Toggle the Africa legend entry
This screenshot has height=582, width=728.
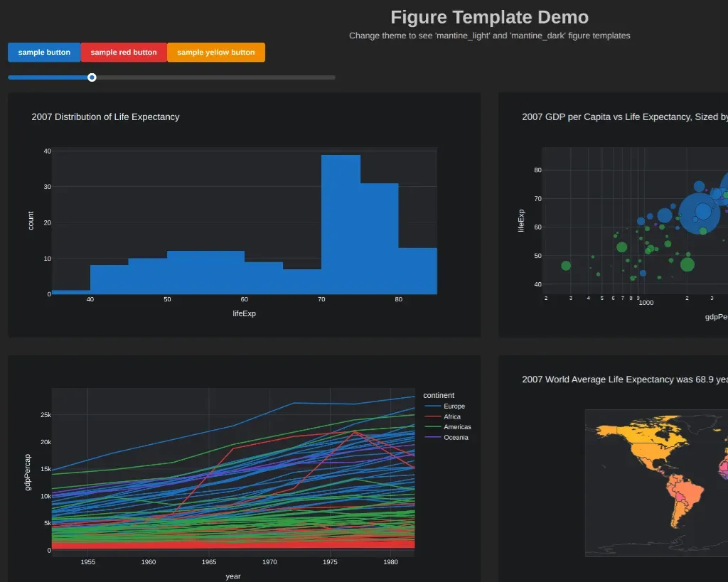point(451,417)
